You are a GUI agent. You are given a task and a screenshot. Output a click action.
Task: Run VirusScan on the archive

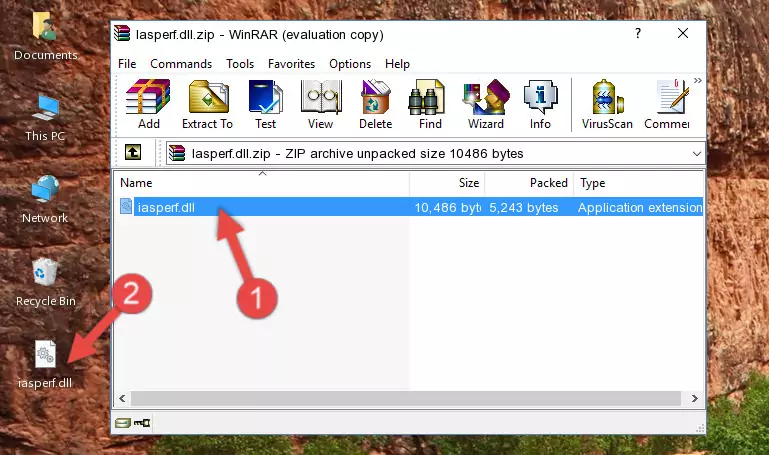tap(607, 104)
